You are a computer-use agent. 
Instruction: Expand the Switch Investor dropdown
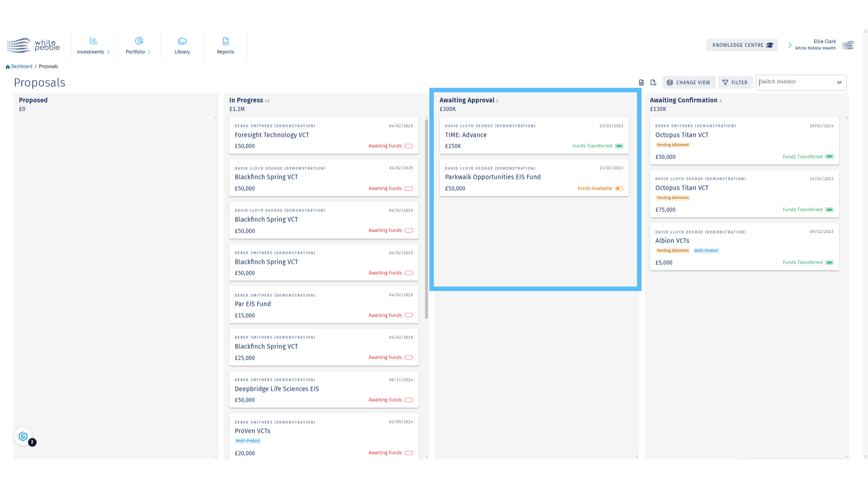click(840, 82)
